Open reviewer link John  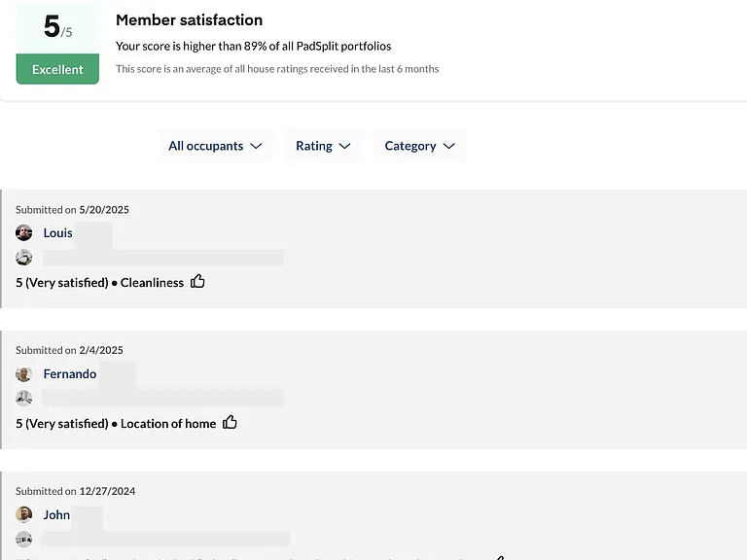pyautogui.click(x=56, y=514)
